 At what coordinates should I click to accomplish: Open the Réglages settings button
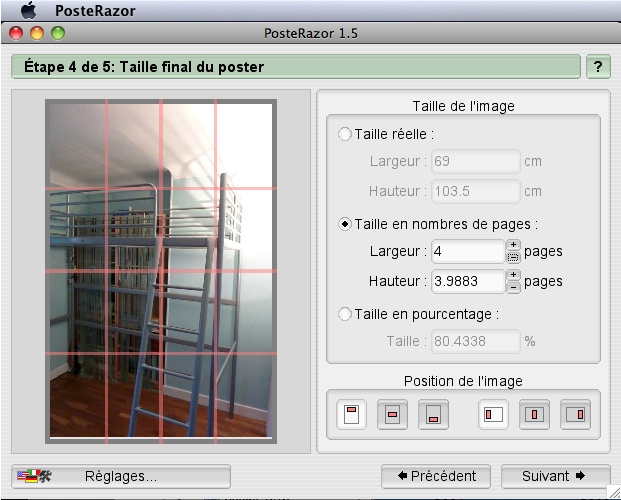click(121, 476)
